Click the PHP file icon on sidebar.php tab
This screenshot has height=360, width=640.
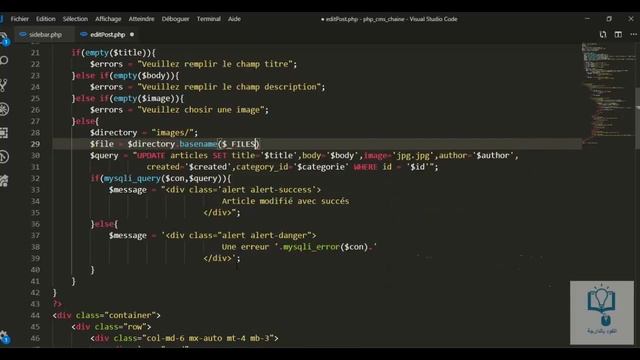click(23, 35)
